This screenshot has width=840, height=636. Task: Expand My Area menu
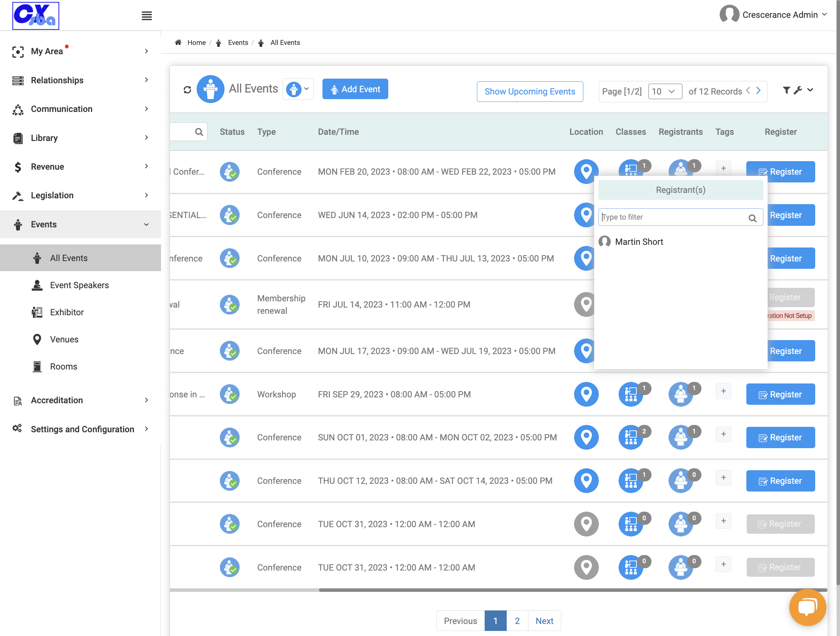click(x=81, y=51)
